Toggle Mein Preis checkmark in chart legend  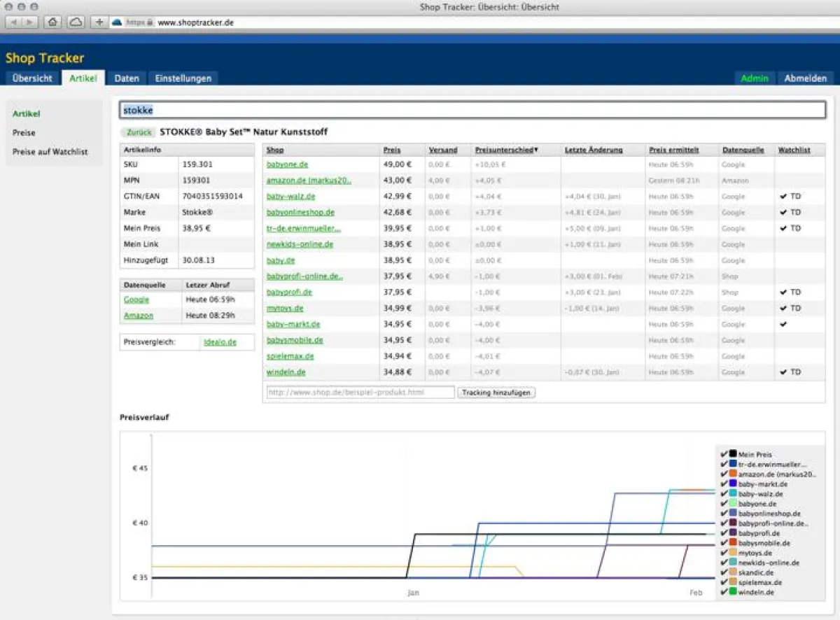(723, 454)
